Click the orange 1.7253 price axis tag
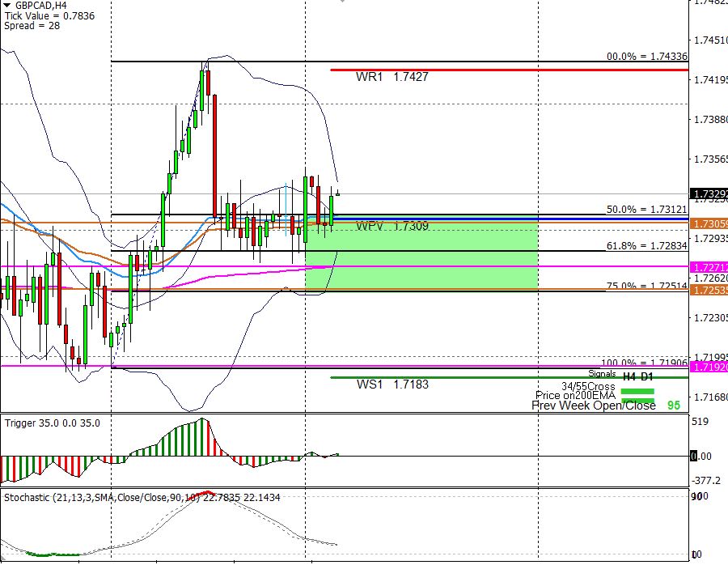This screenshot has width=728, height=565. tap(707, 290)
